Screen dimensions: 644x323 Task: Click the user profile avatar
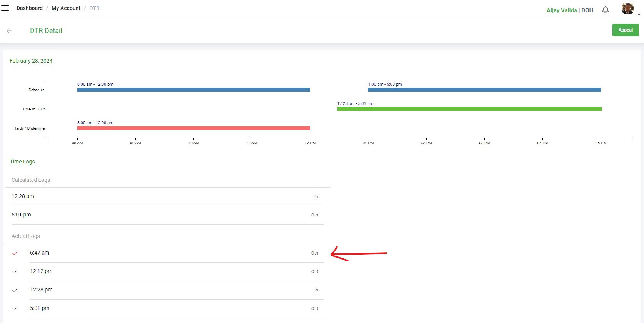(x=627, y=8)
